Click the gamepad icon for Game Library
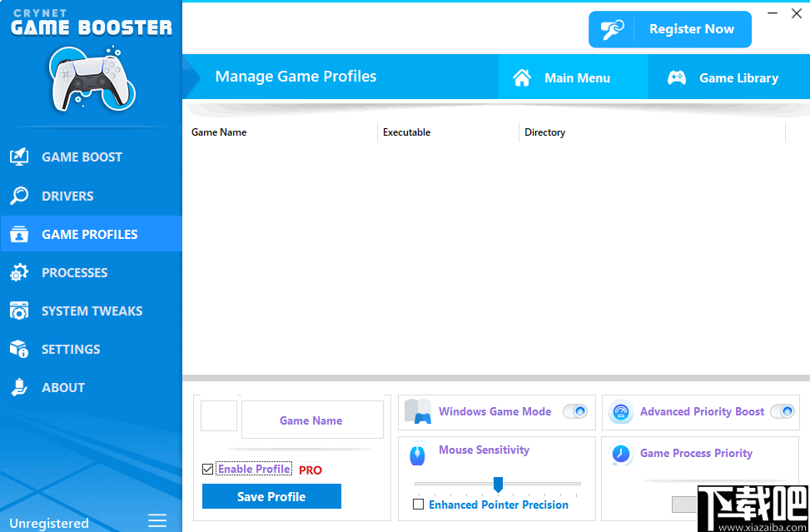The width and height of the screenshot is (810, 532). click(677, 78)
